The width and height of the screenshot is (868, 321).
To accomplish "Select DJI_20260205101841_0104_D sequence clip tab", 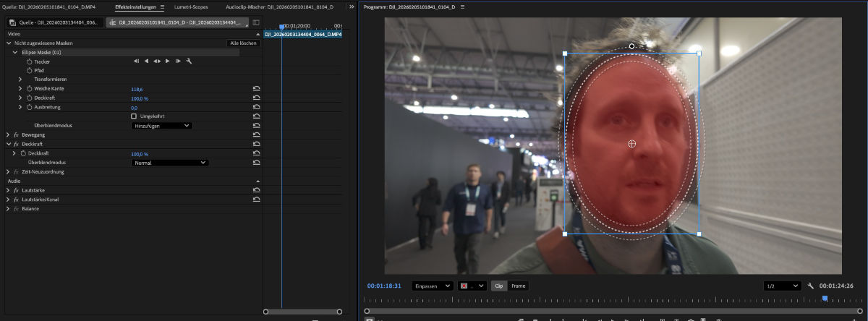I will coord(177,22).
